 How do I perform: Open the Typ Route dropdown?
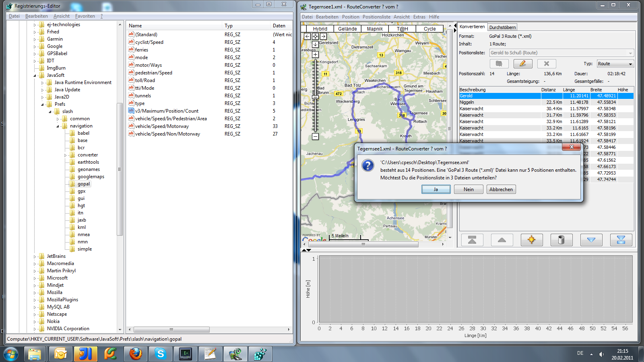615,64
